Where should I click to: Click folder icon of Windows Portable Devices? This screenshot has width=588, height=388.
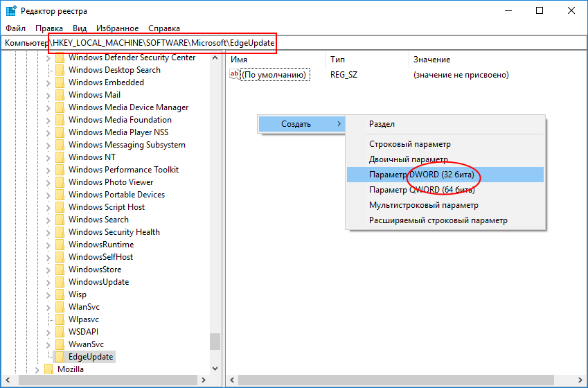(x=60, y=195)
